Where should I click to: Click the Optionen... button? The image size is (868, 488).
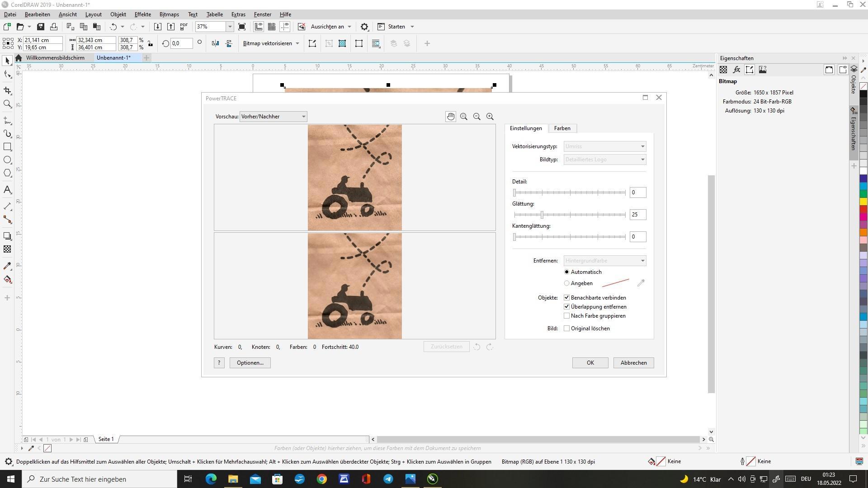(250, 363)
